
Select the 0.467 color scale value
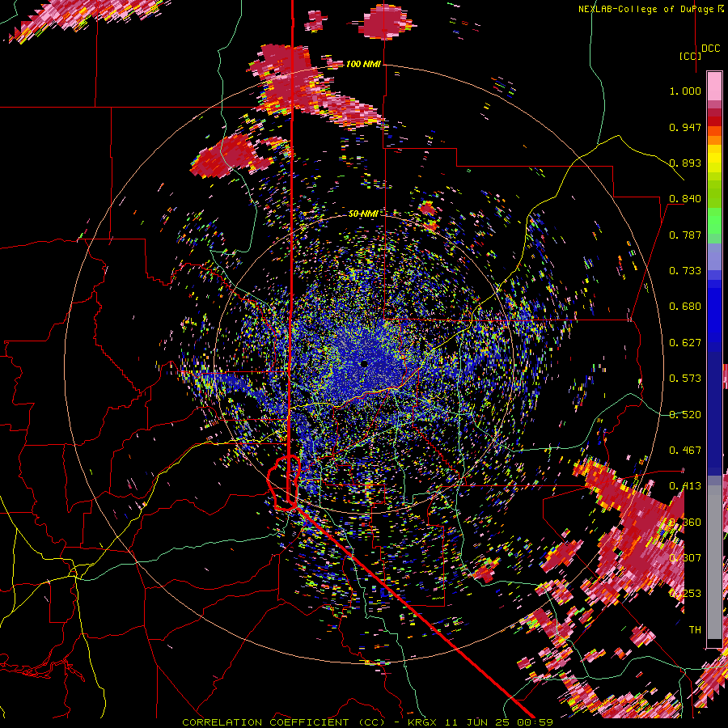click(x=685, y=451)
